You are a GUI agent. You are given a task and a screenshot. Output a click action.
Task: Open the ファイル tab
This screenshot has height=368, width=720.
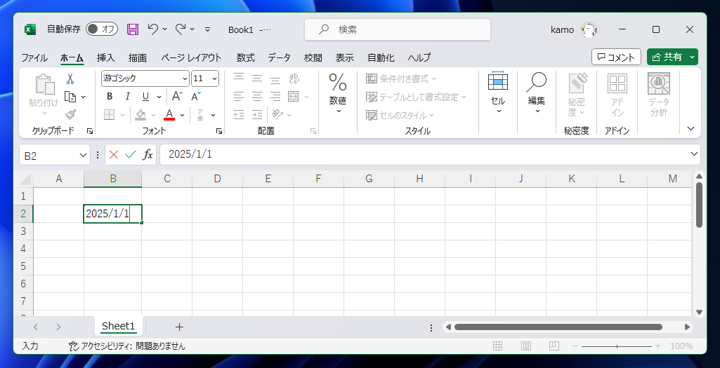coord(34,58)
